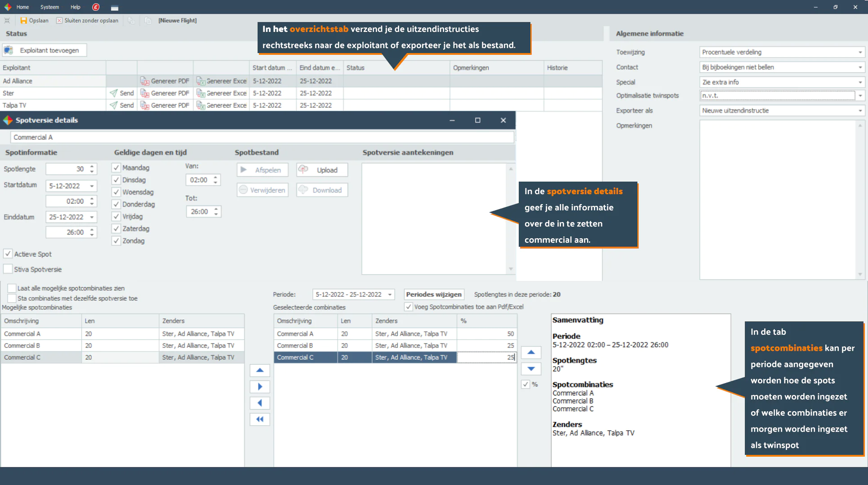The width and height of the screenshot is (868, 485).
Task: Click the Start datum column header
Action: pyautogui.click(x=272, y=67)
